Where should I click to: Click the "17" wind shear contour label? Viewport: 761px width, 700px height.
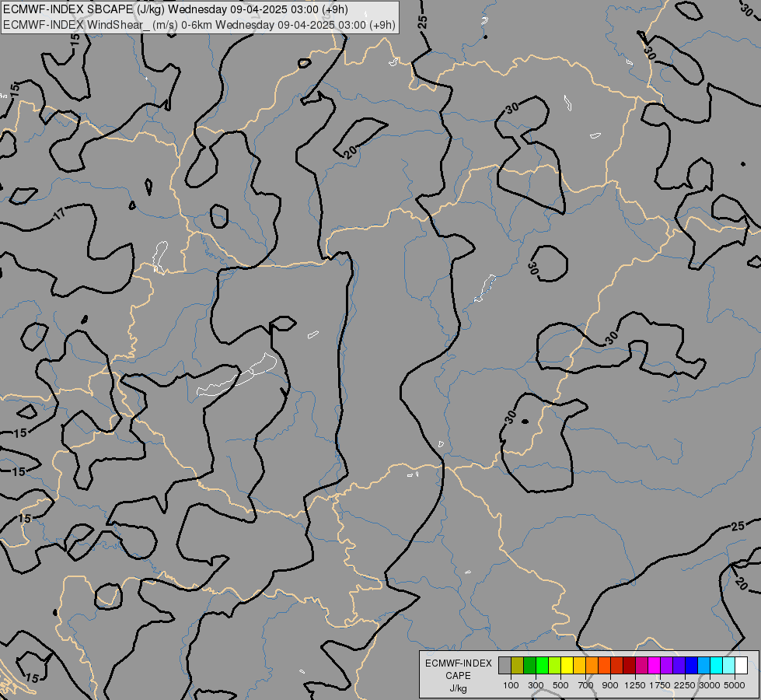[x=59, y=213]
